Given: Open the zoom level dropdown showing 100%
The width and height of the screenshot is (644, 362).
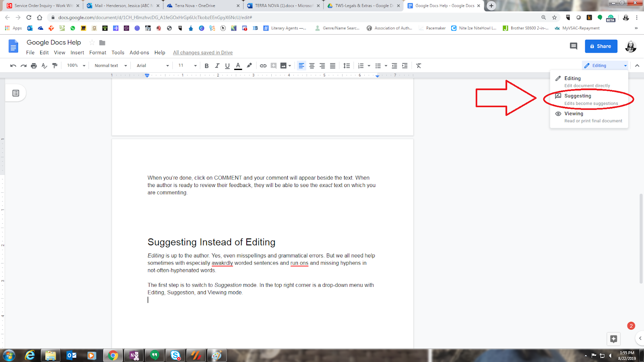Looking at the screenshot, I should (x=76, y=66).
